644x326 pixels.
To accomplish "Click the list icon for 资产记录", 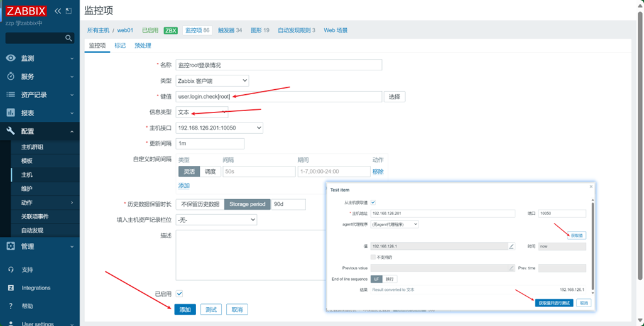I will point(11,95).
